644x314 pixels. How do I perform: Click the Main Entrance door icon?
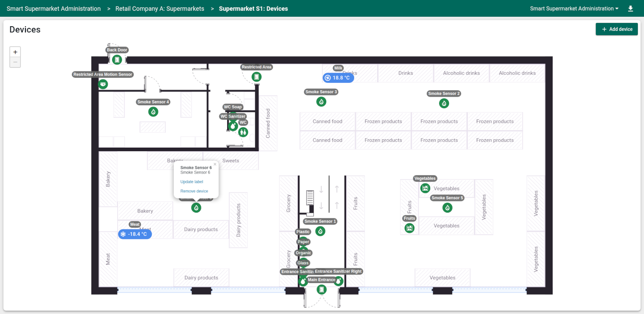click(x=322, y=290)
